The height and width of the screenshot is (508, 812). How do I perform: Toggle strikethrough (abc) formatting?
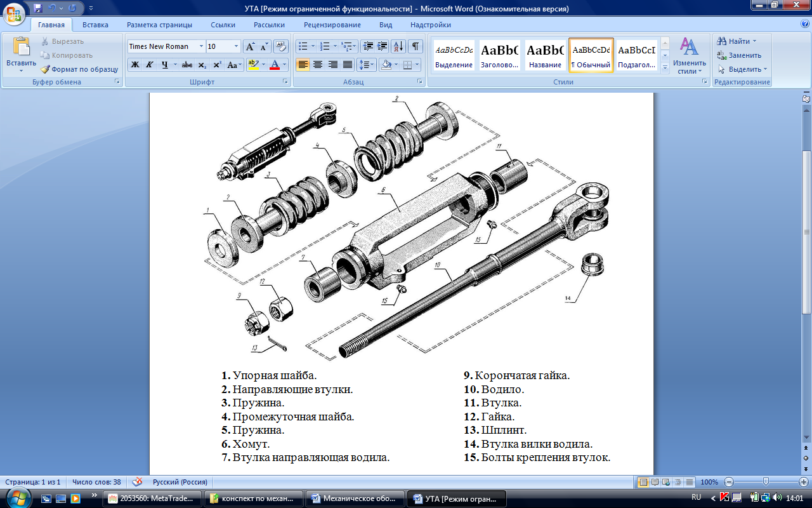[x=187, y=65]
